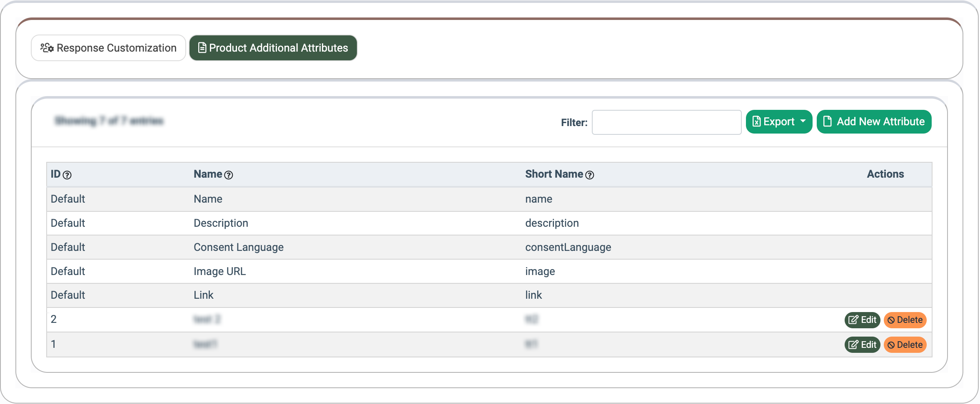Open the Response Customization tab

point(108,48)
